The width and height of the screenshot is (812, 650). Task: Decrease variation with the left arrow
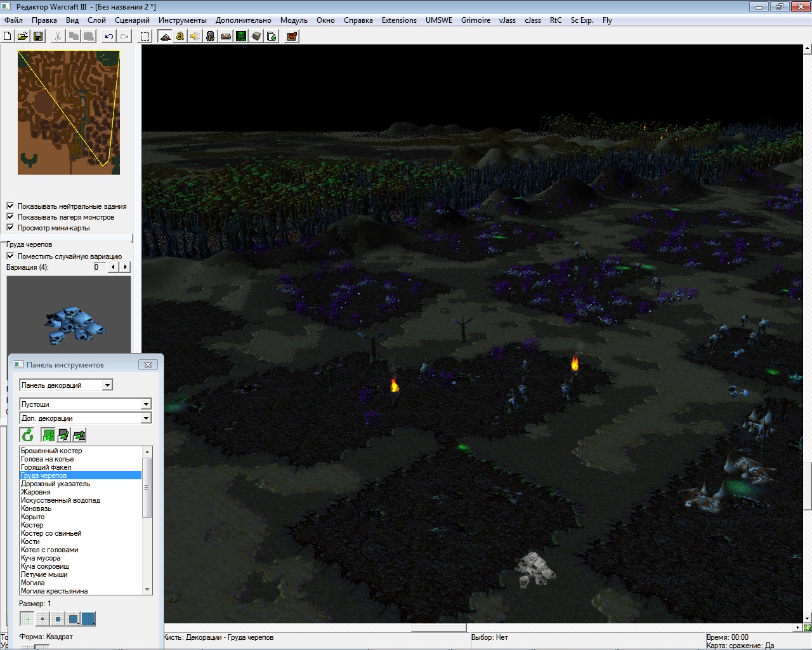tap(114, 267)
